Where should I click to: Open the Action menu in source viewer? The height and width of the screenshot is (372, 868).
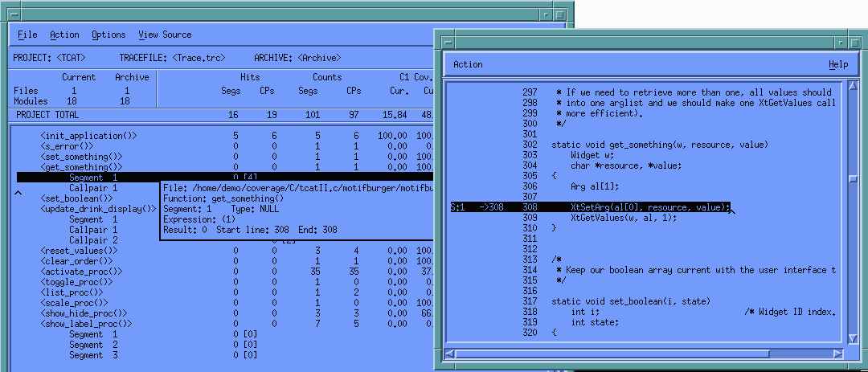pos(468,64)
